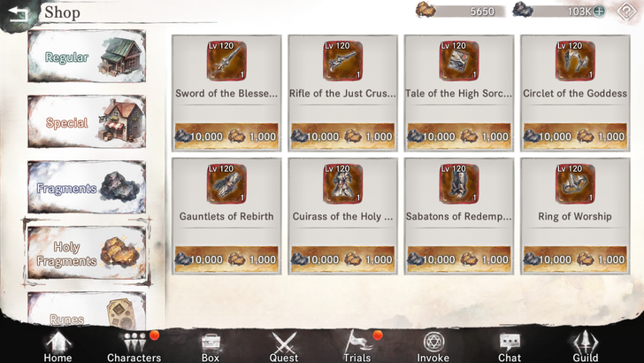Open the Guild emblem icon
Screen dimensions: 644x363
click(x=586, y=346)
